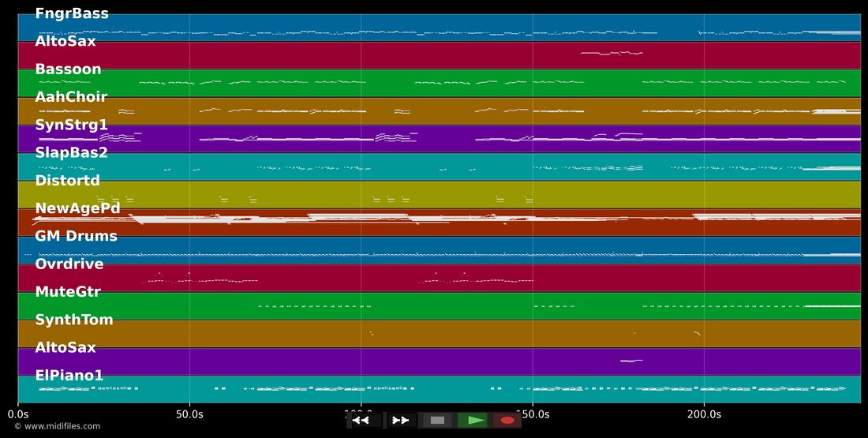868x438 pixels.
Task: Select the Distortd track label
Action: pyautogui.click(x=68, y=181)
